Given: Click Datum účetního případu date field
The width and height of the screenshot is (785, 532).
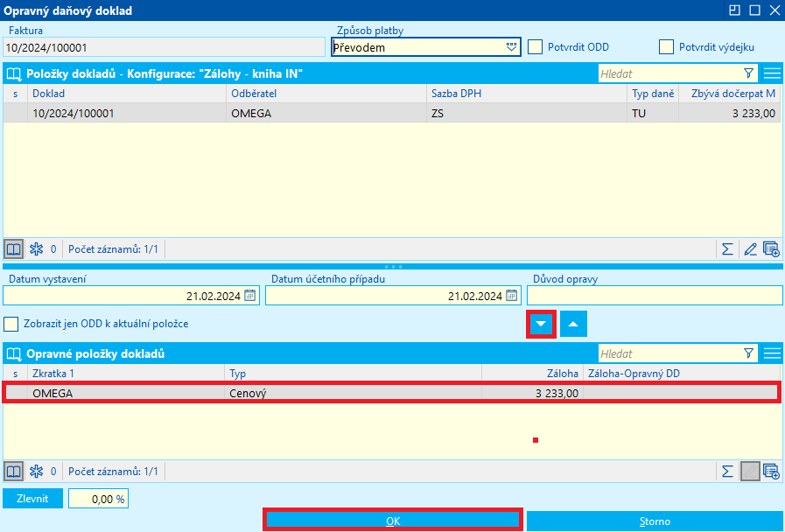Looking at the screenshot, I should [393, 295].
